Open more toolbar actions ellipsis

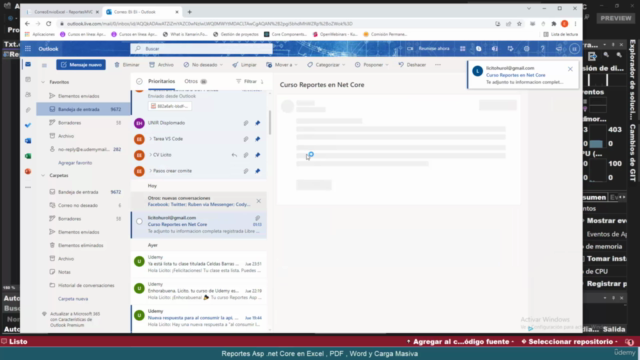point(438,65)
